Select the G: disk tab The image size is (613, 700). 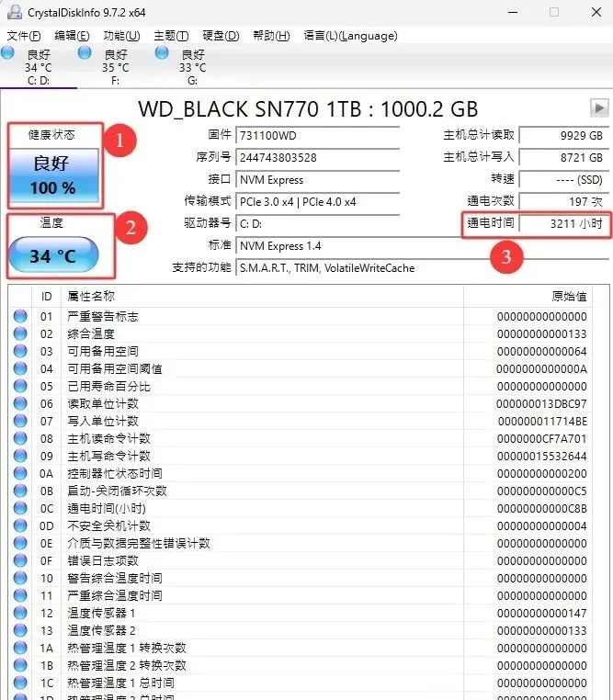[x=193, y=67]
